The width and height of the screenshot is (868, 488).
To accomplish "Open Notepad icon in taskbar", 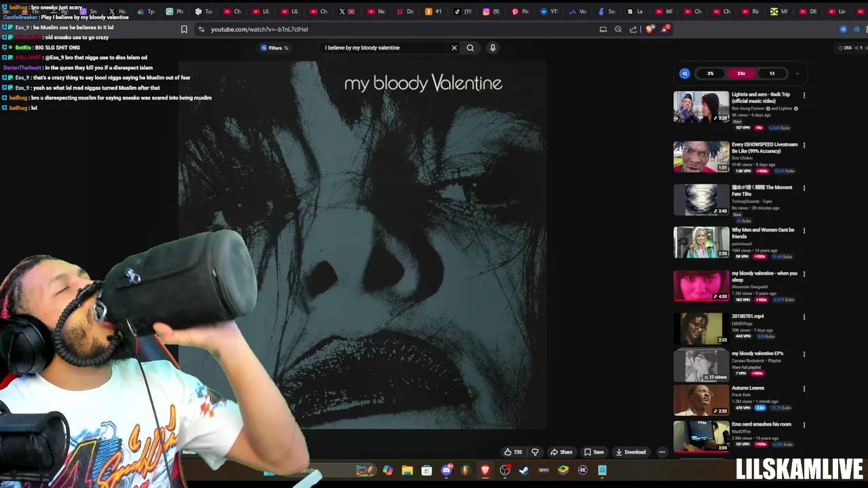I will 602,470.
